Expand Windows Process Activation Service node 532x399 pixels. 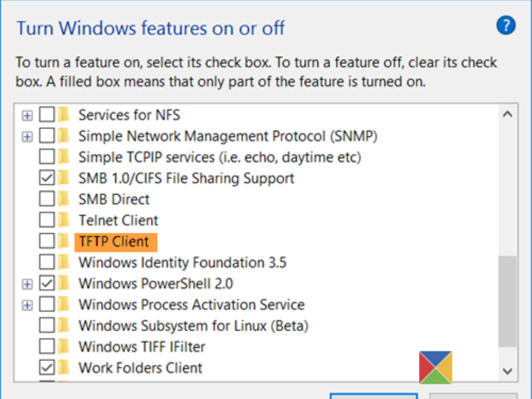point(27,305)
